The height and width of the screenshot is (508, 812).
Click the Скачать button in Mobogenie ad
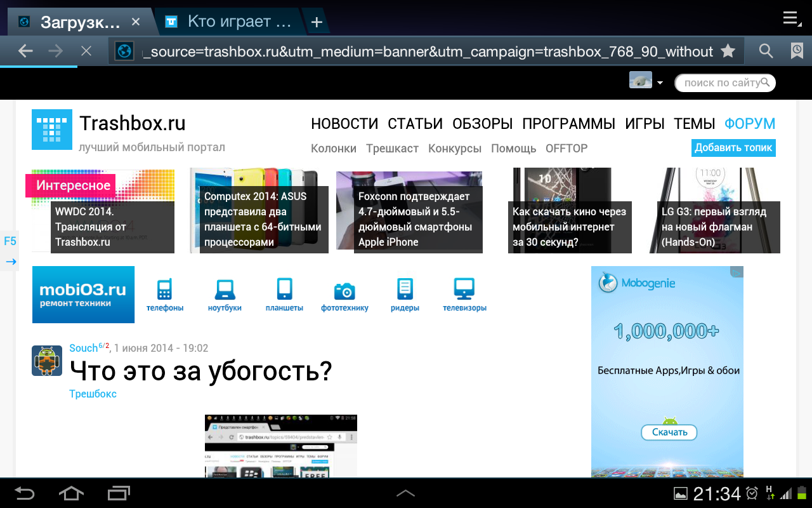(669, 432)
